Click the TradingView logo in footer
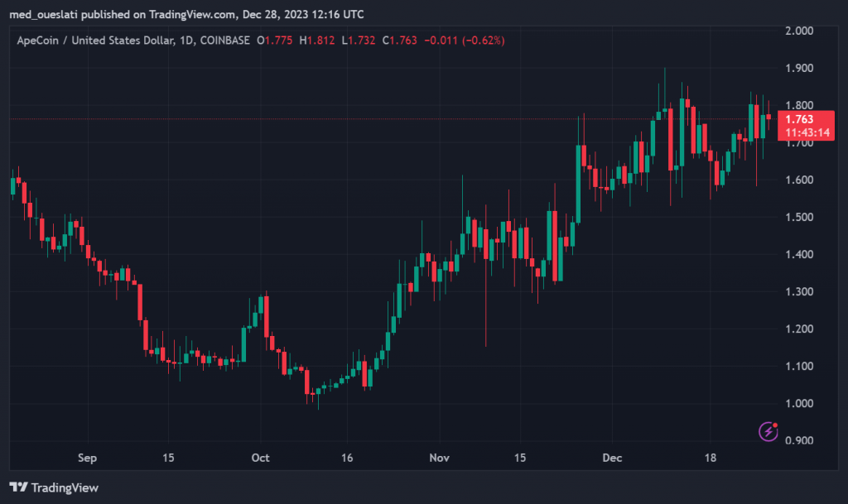Screen dimensions: 848x504 (54, 487)
